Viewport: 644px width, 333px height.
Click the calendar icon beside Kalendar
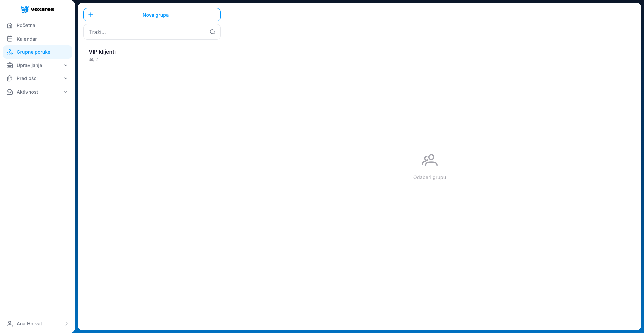click(x=10, y=39)
